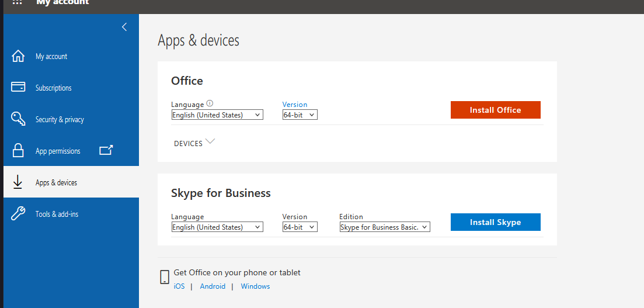This screenshot has height=308, width=644.
Task: Click the Edition label in Skype section
Action: (x=351, y=217)
